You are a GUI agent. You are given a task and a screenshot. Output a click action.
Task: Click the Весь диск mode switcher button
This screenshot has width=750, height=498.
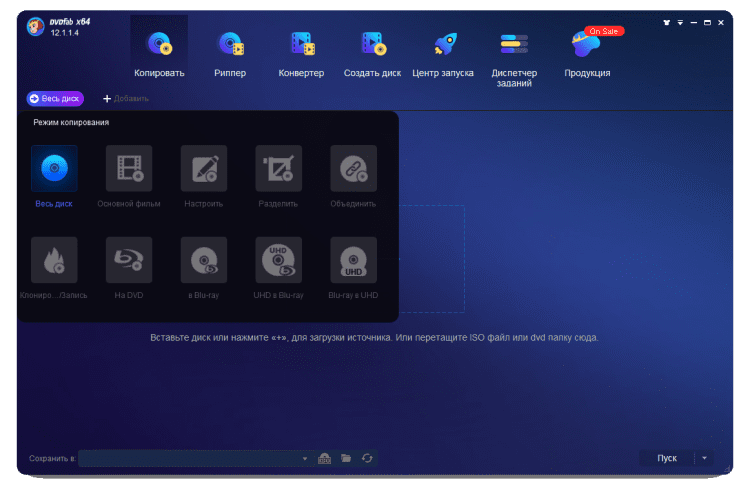pos(55,99)
